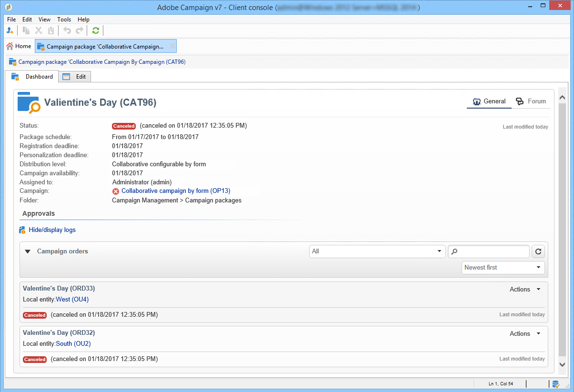574x392 pixels.
Task: Click the refresh button beside the search field
Action: coord(538,251)
